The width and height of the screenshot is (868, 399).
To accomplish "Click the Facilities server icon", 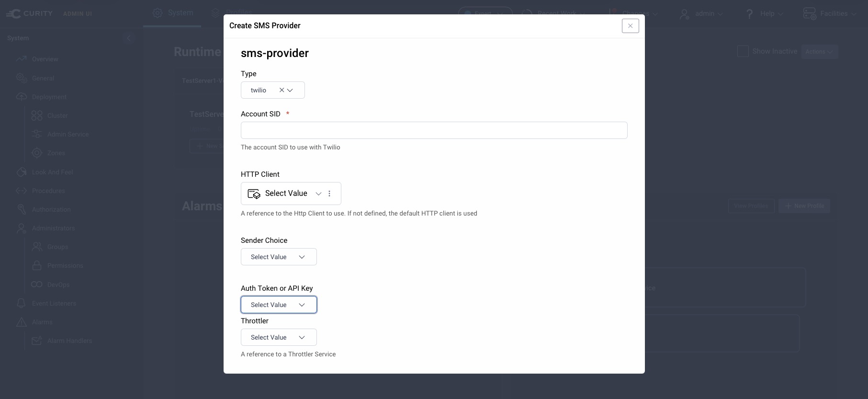I will [810, 13].
